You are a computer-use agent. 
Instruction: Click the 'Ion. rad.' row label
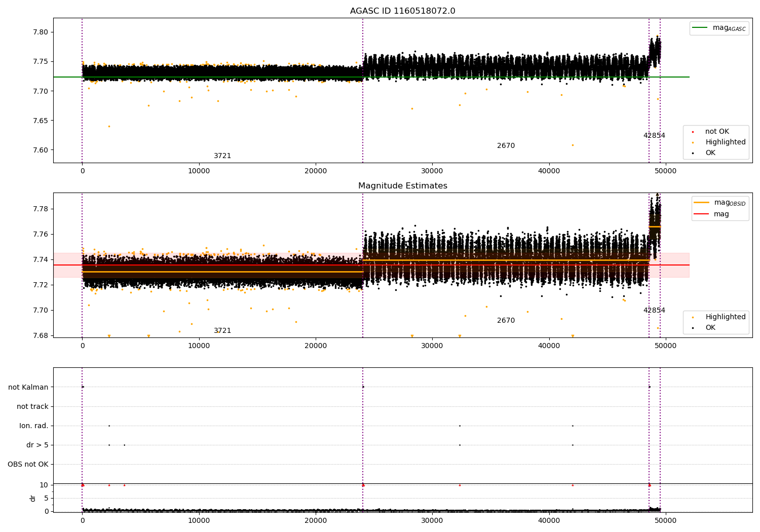point(34,426)
